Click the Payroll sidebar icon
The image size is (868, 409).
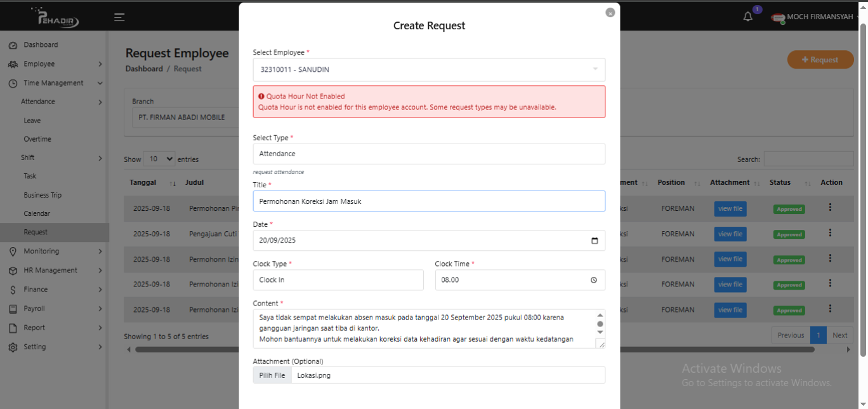[13, 309]
